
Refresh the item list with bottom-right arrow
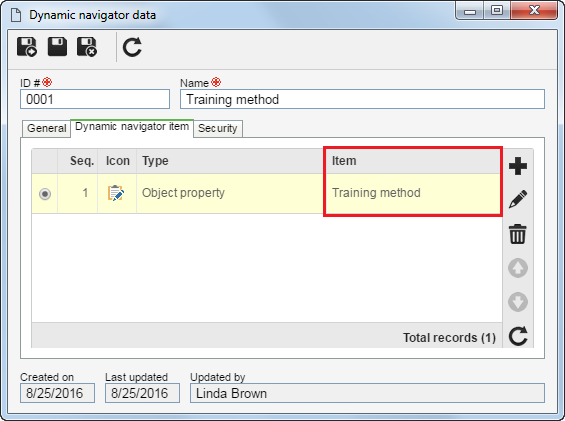(x=518, y=336)
